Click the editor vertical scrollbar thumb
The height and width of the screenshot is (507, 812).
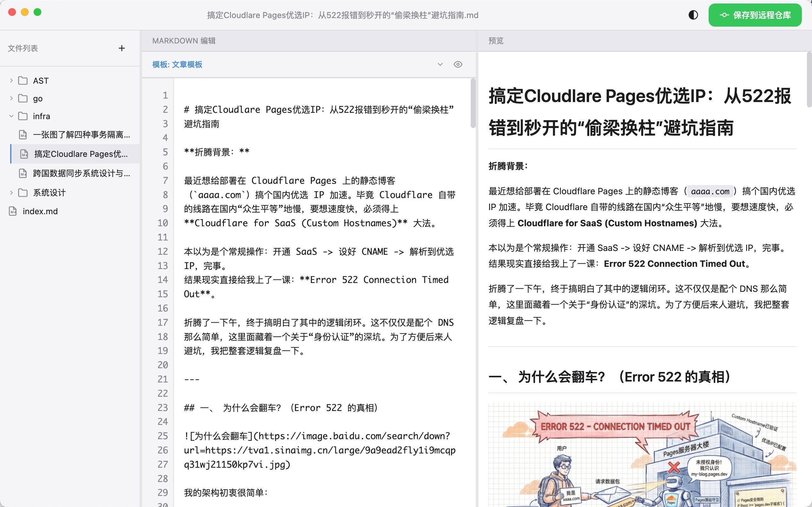pos(473,103)
